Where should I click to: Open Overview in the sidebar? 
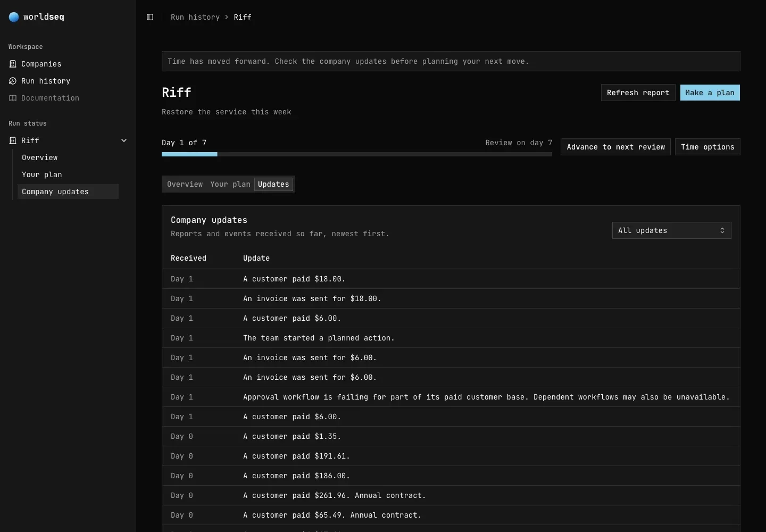click(68, 157)
